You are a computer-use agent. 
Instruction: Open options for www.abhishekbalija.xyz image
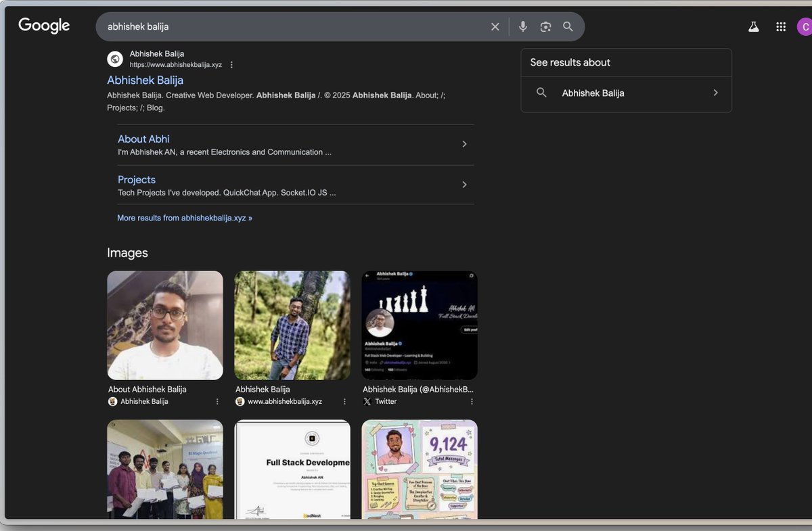tap(344, 401)
